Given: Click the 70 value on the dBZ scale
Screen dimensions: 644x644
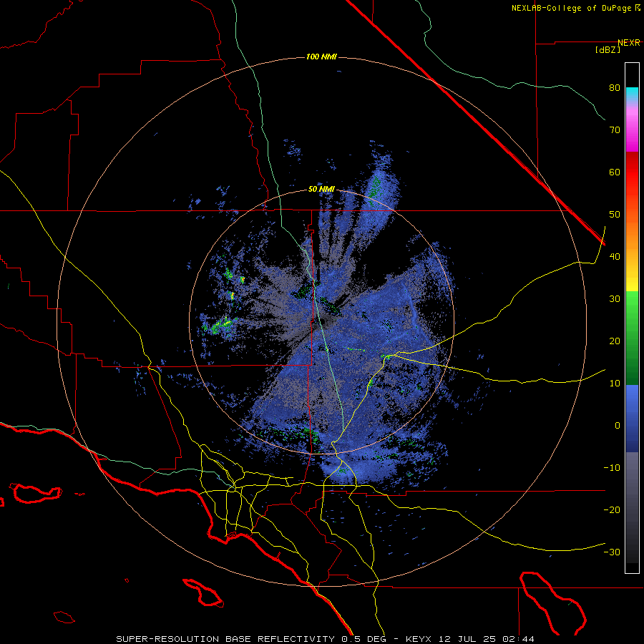Looking at the screenshot, I should click(615, 130).
